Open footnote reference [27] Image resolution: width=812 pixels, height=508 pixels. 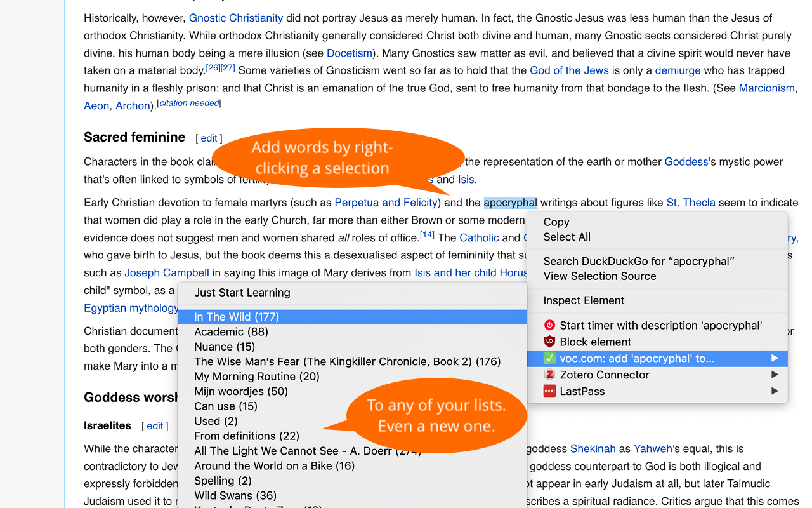point(228,67)
